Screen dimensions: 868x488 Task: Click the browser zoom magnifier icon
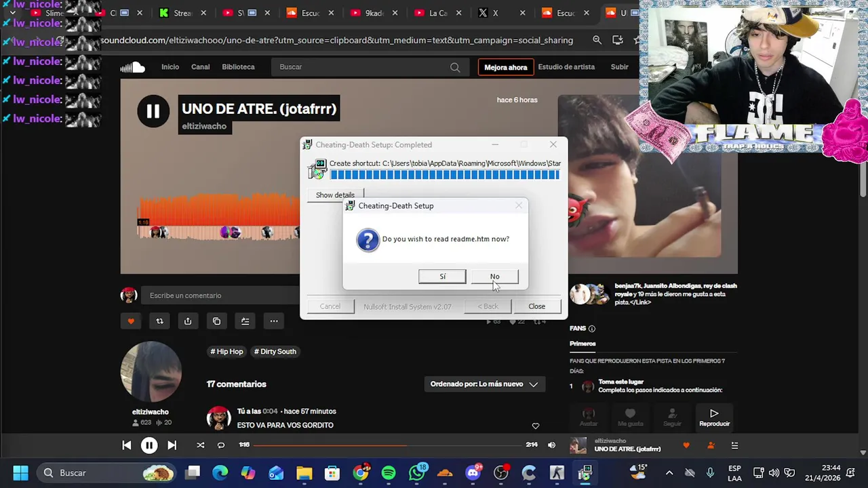coord(597,40)
